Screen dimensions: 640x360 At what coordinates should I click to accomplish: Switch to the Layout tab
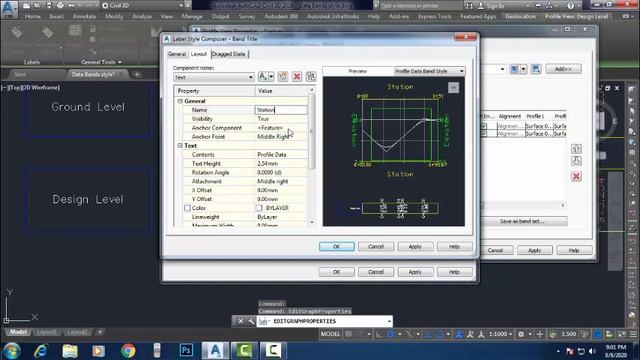[x=199, y=54]
